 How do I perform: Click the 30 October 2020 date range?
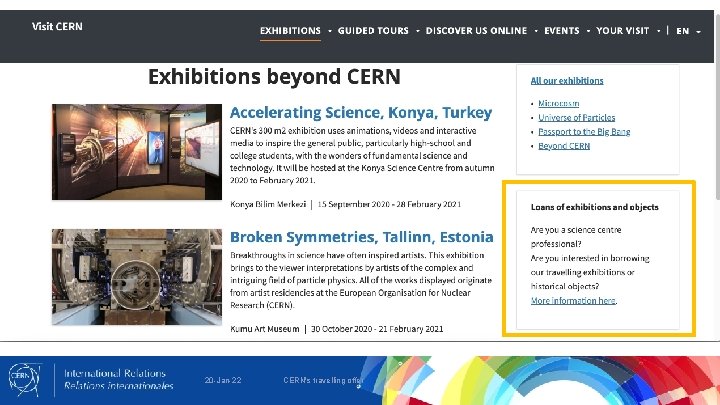tap(377, 329)
